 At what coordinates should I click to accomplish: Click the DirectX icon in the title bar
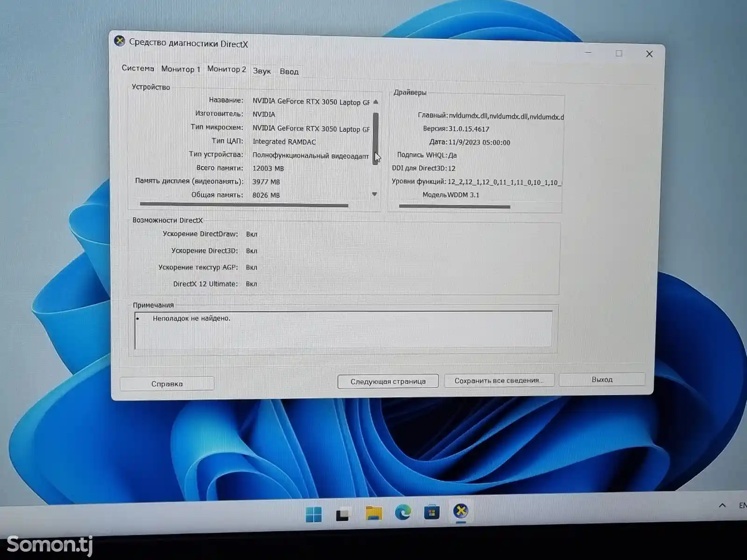pos(120,41)
